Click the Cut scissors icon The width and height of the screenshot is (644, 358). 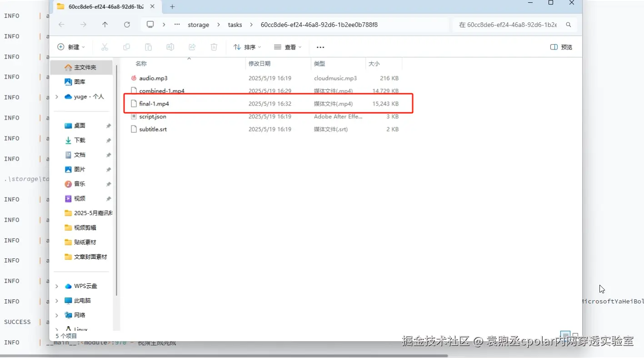[x=105, y=47]
